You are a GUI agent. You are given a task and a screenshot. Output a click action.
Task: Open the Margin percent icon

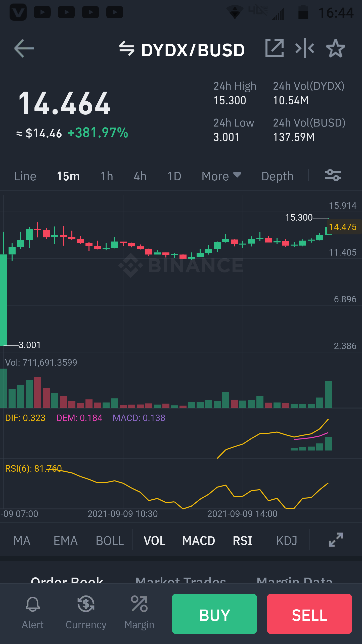[x=139, y=604]
